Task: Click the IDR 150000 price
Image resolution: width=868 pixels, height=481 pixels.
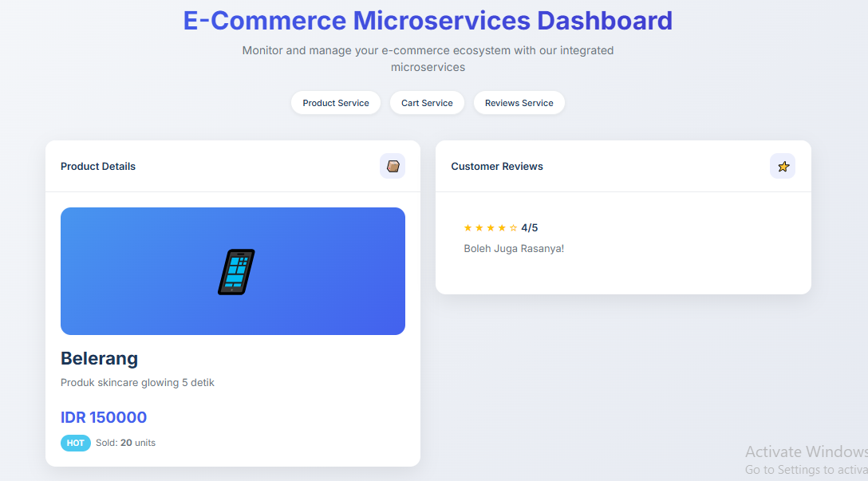Action: point(104,418)
